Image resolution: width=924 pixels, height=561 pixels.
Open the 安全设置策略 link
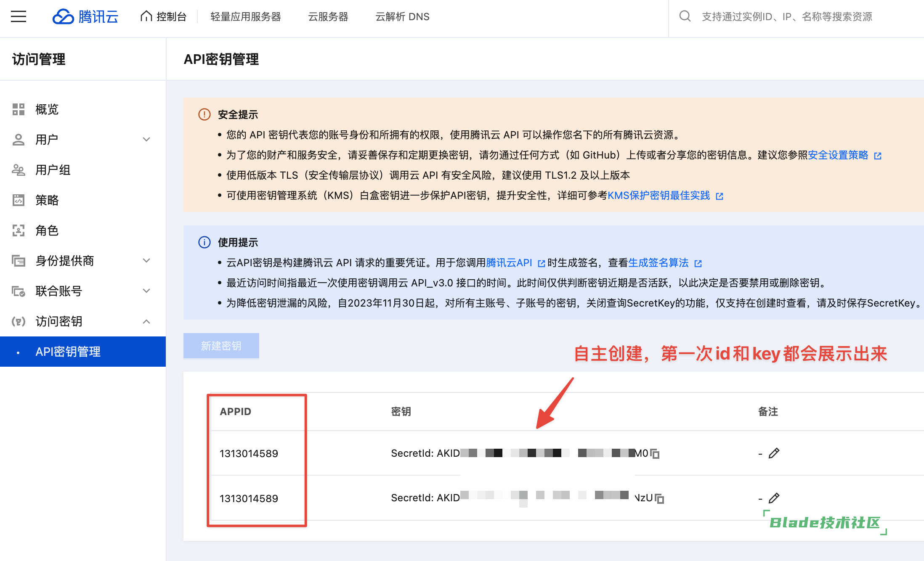pos(838,155)
